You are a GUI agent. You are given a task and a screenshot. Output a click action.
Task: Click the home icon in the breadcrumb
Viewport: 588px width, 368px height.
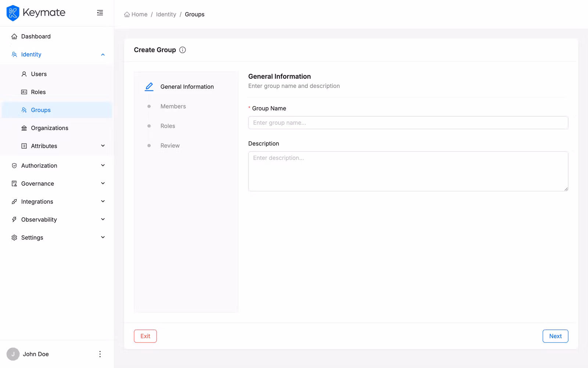point(126,14)
